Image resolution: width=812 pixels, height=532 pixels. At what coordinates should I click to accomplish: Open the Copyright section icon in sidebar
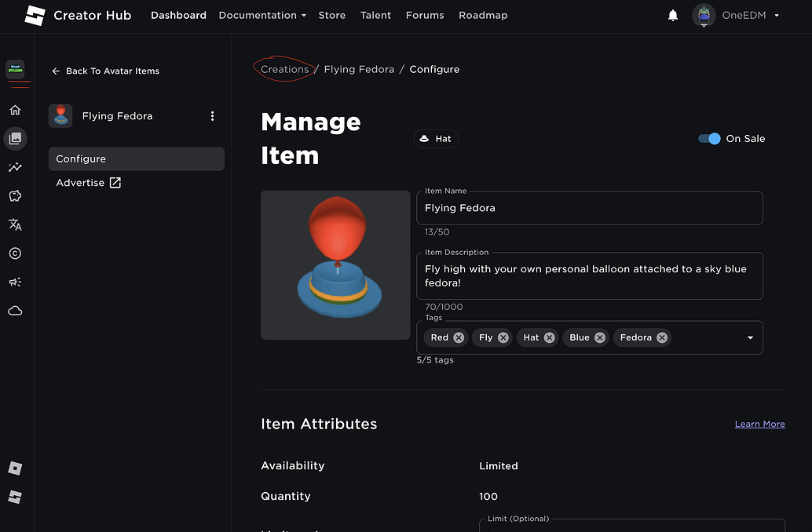pyautogui.click(x=15, y=253)
